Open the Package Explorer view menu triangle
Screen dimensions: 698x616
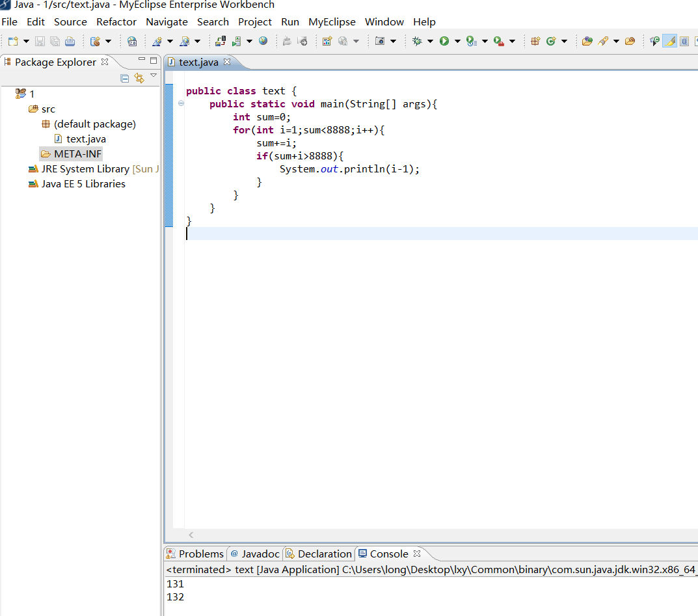154,76
